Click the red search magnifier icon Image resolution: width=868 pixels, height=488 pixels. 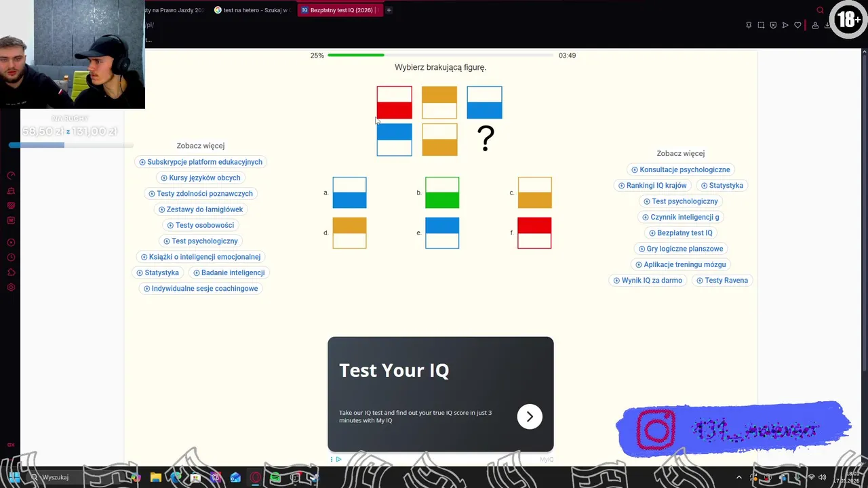coord(820,10)
